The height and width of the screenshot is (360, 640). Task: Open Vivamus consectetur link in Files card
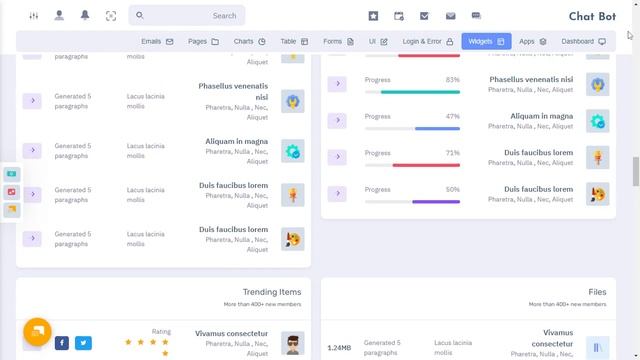[x=552, y=338]
